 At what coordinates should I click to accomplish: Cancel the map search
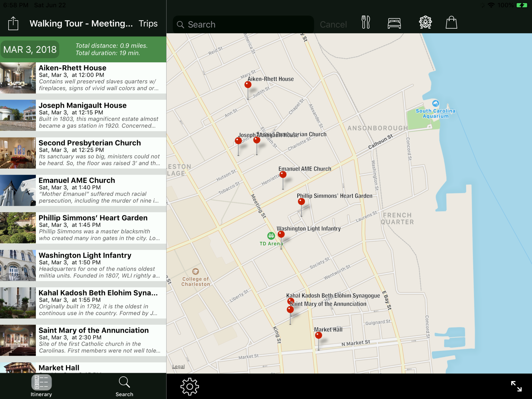(333, 25)
